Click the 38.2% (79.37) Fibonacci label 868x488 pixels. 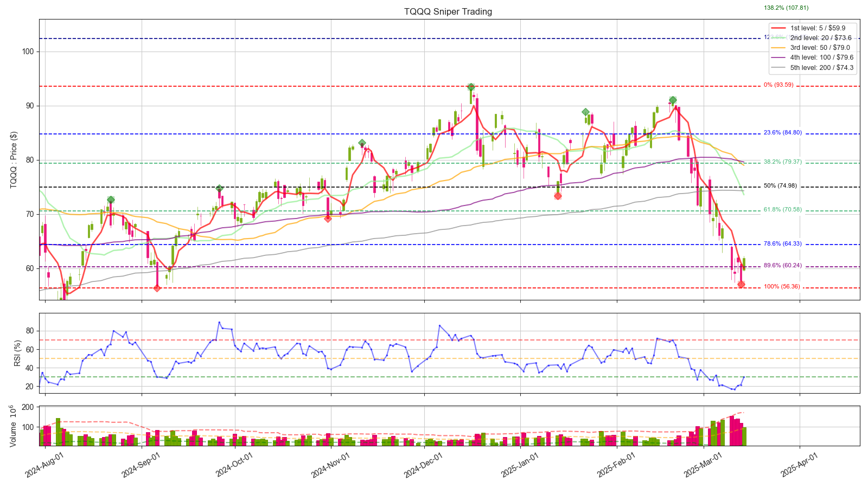tap(783, 162)
